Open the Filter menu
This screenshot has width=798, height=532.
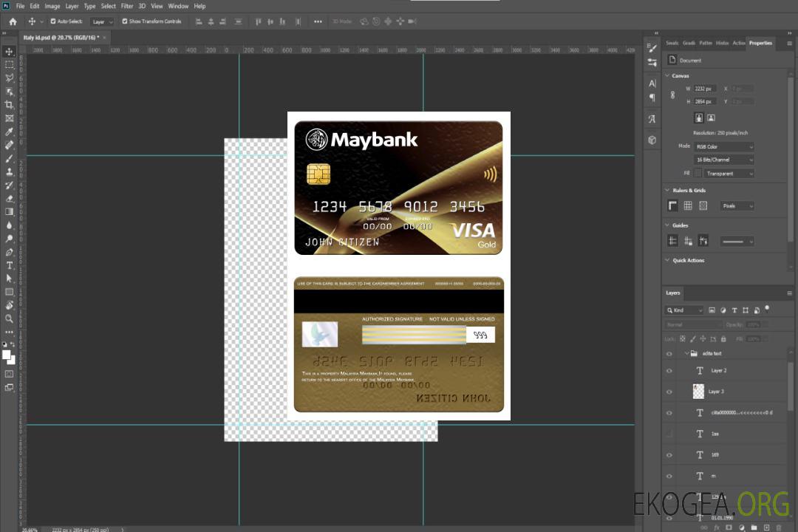127,6
